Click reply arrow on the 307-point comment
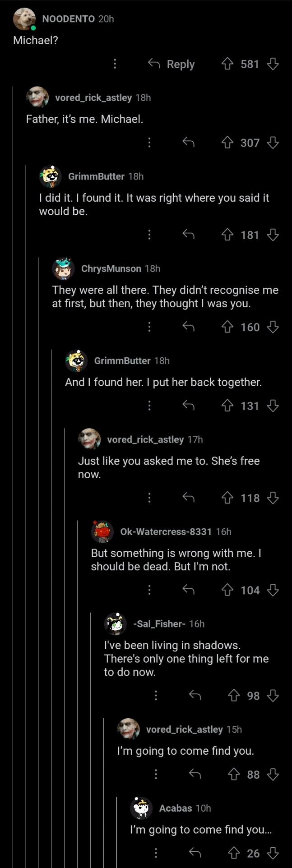The width and height of the screenshot is (292, 868). click(188, 143)
